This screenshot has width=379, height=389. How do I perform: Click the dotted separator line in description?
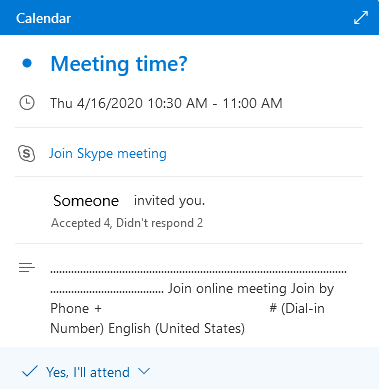[x=198, y=272]
